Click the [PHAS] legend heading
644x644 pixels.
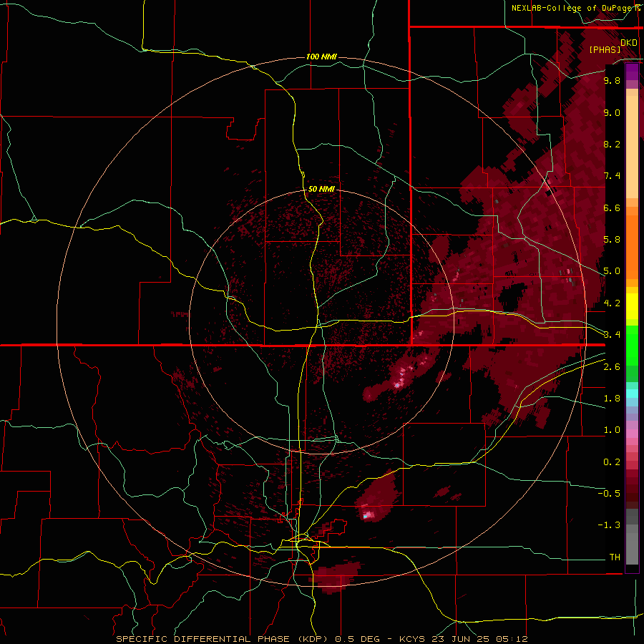[605, 49]
